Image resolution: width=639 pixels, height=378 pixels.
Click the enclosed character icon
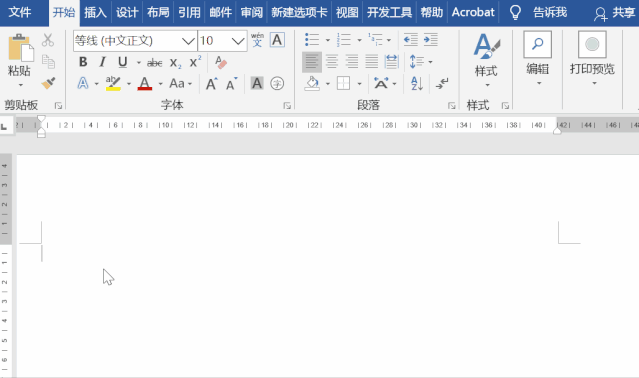click(x=277, y=84)
